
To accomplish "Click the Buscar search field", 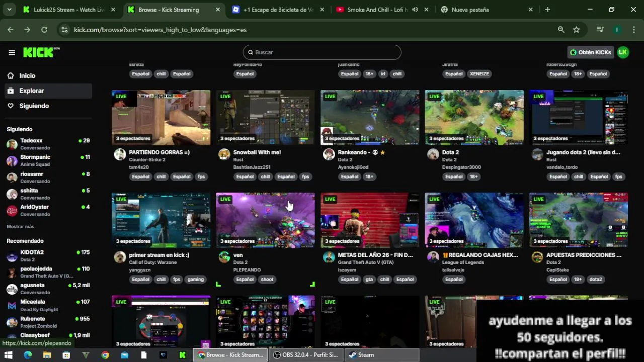I will [322, 52].
